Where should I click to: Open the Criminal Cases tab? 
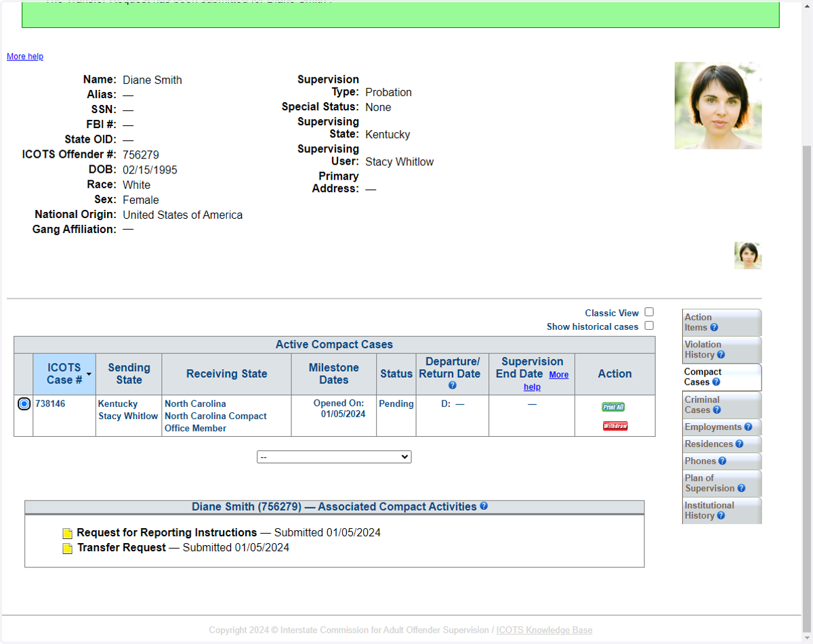pyautogui.click(x=722, y=405)
